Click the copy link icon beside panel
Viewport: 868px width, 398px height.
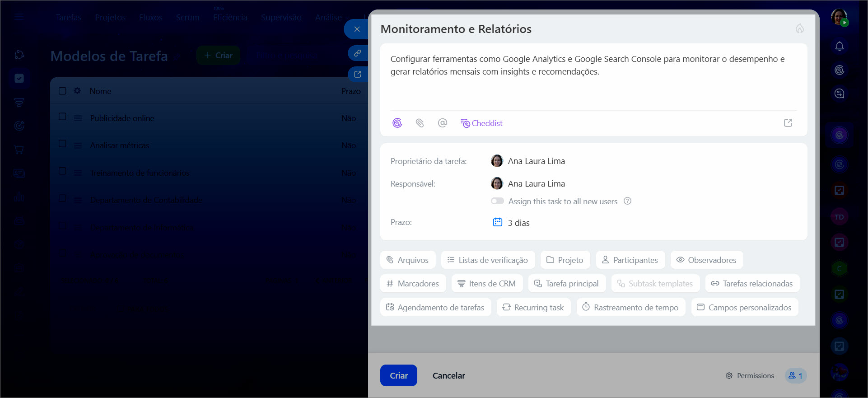point(357,53)
